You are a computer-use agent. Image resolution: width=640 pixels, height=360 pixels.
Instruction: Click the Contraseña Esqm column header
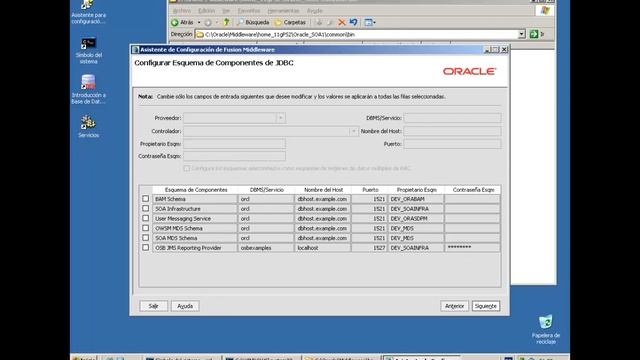point(473,190)
